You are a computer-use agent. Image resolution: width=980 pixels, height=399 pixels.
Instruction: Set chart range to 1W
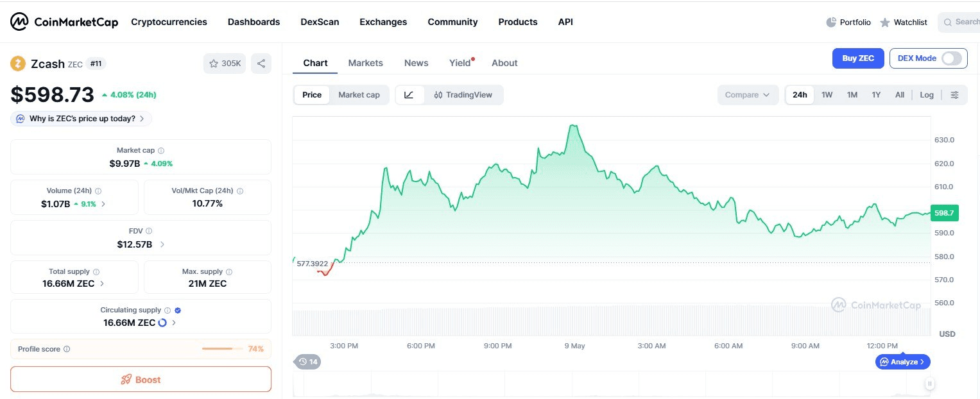pos(827,95)
